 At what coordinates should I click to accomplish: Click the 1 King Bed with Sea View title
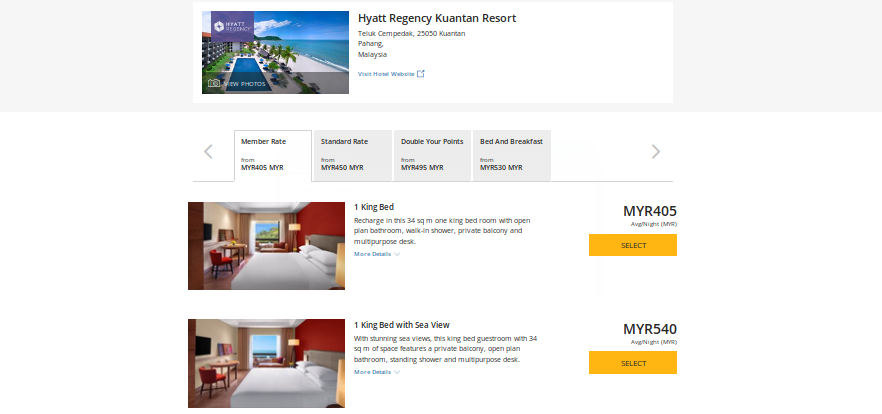402,325
